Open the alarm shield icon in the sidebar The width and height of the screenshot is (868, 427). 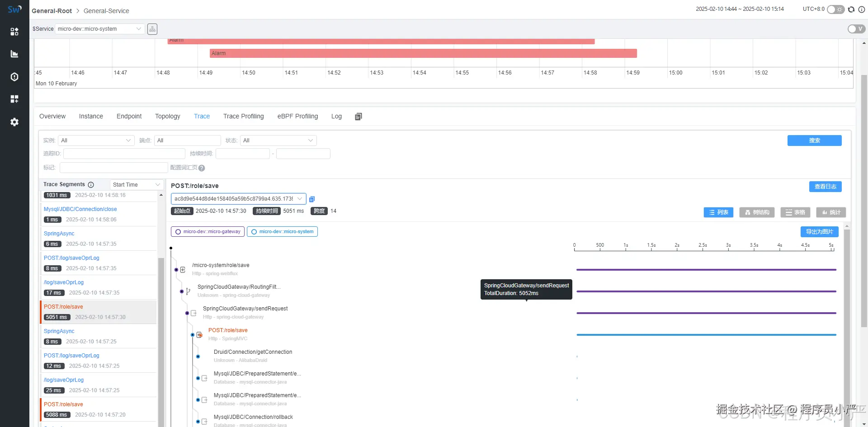tap(14, 77)
